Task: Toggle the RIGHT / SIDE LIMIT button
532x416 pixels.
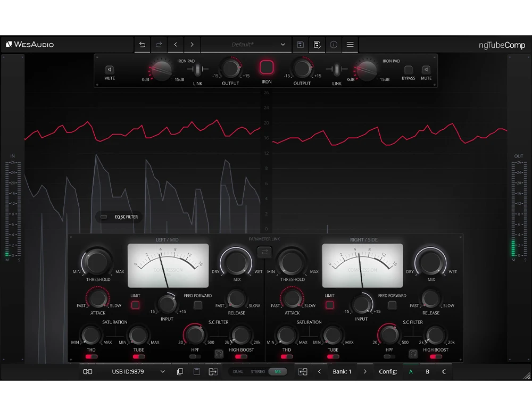Action: click(329, 305)
